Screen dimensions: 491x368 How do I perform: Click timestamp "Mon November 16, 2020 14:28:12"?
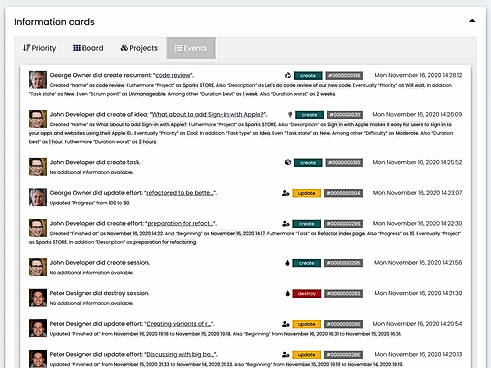pos(418,75)
